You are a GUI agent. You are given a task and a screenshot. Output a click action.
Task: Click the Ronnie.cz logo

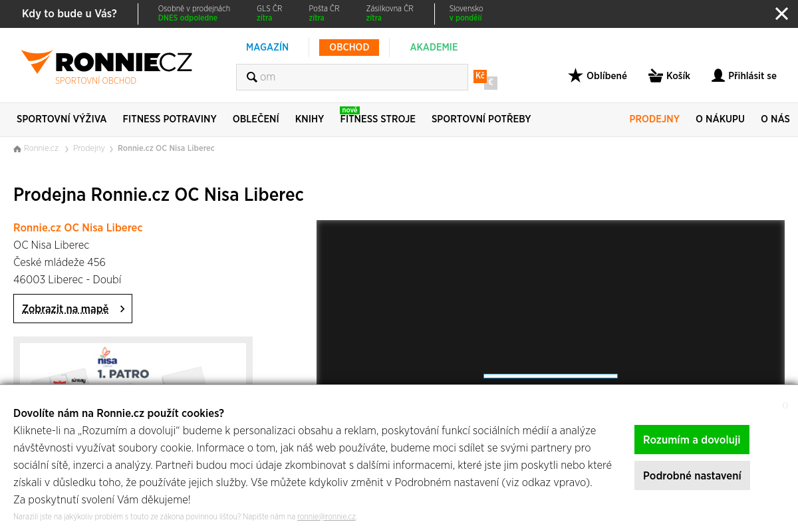[x=106, y=67]
